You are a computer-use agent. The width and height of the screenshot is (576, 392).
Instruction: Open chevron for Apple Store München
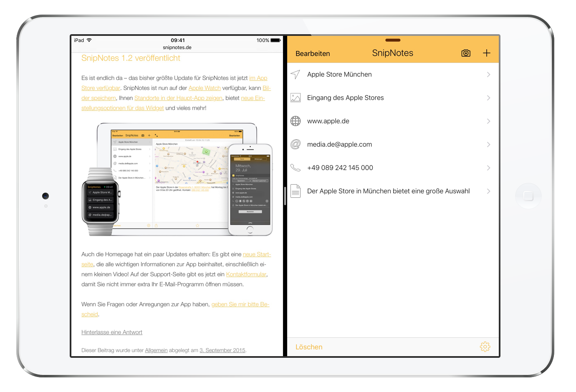pos(488,74)
